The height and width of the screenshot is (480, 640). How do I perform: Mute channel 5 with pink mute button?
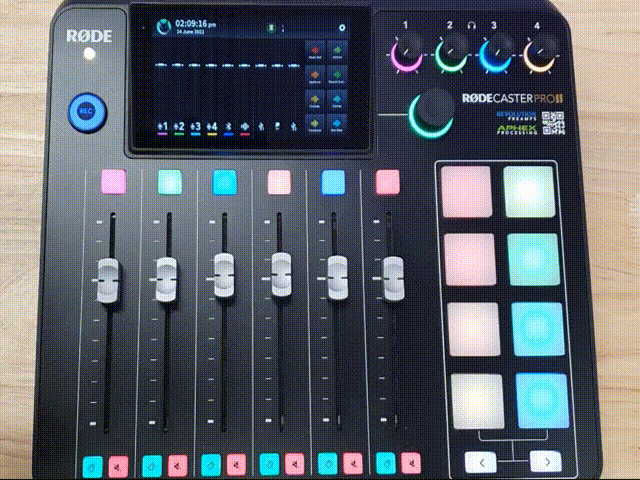point(353,463)
